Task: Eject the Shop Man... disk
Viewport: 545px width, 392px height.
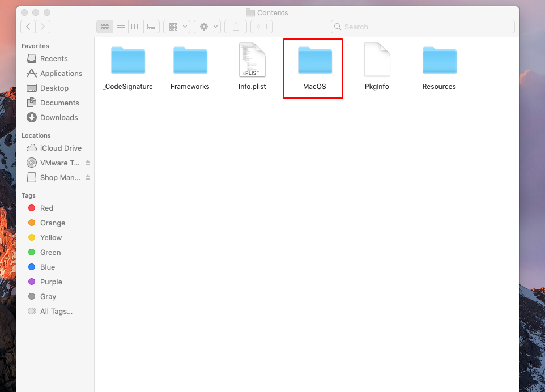Action: 88,177
